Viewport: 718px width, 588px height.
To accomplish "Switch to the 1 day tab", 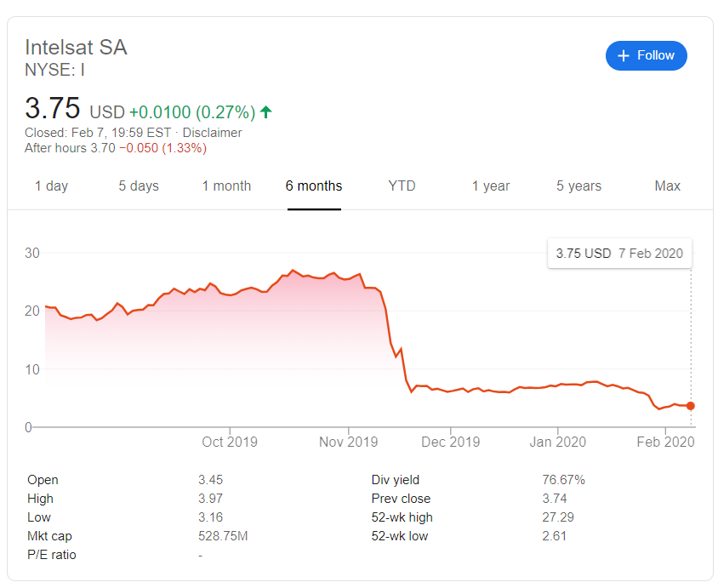I will 51,186.
